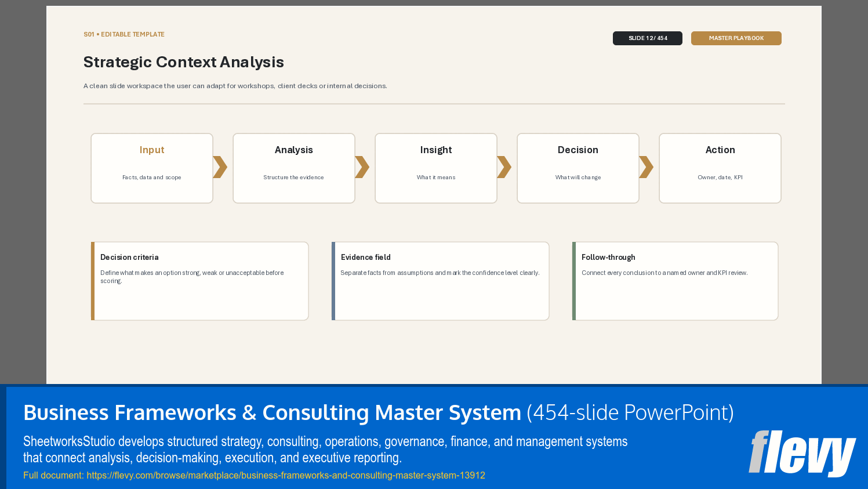Screen dimensions: 868x489
Task: Select the Decision step card
Action: pyautogui.click(x=578, y=168)
